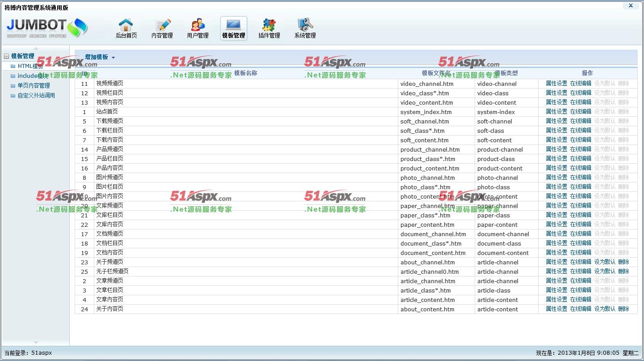Click 属性设置 for video_channel.htm
The width and height of the screenshot is (644, 361).
(556, 84)
